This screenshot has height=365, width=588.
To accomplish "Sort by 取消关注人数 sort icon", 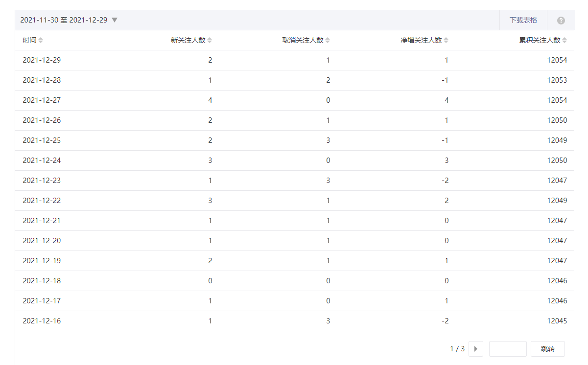I will (328, 41).
